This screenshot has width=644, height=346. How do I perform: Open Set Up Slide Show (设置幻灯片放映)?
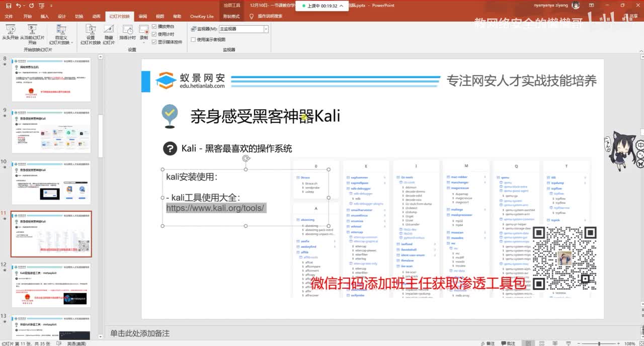click(x=91, y=34)
